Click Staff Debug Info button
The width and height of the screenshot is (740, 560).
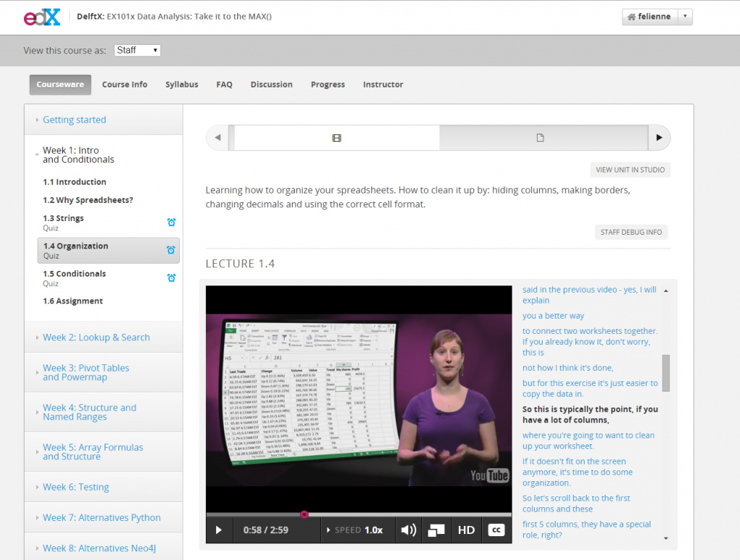[631, 232]
